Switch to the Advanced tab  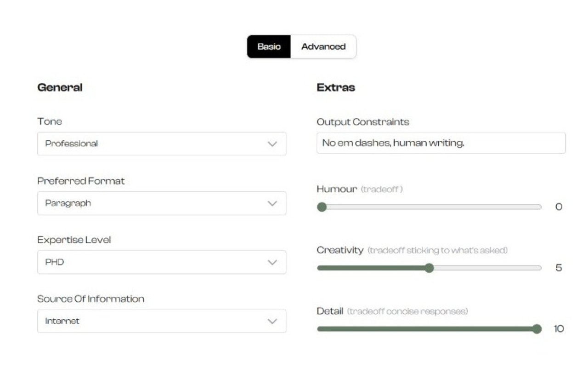[323, 46]
